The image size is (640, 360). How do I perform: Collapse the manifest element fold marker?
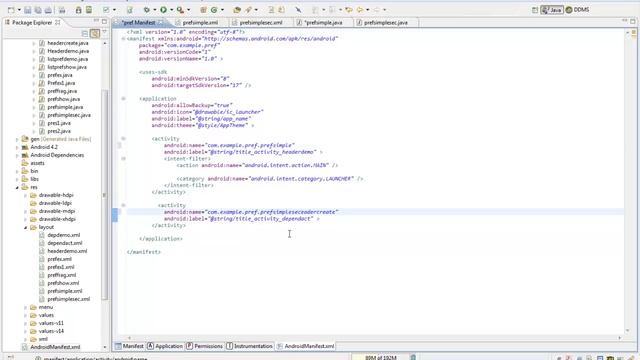(123, 39)
